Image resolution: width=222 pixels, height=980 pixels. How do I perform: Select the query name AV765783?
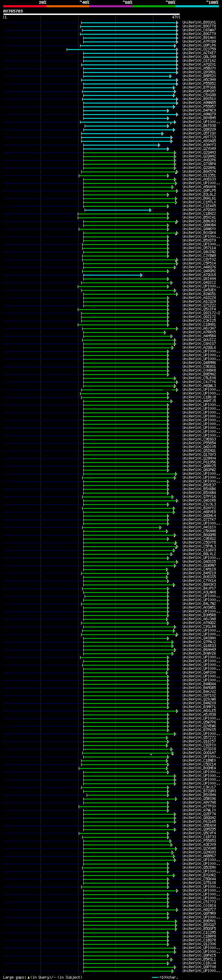tap(13, 11)
